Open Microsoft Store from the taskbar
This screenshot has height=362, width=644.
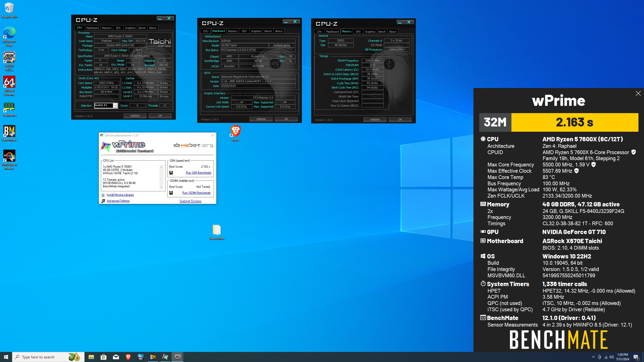pyautogui.click(x=103, y=357)
